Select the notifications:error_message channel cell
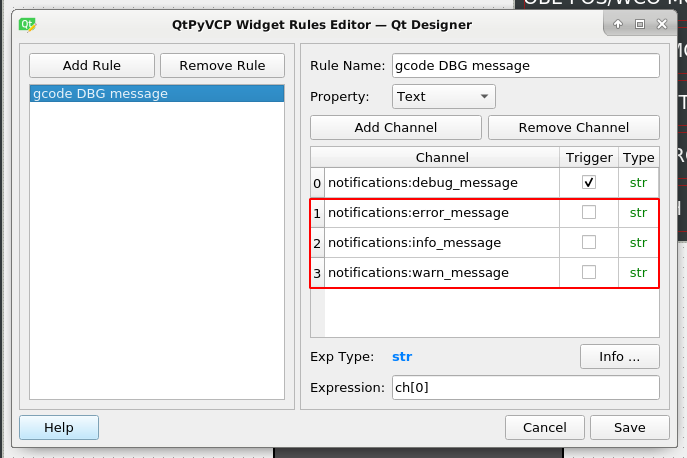The image size is (687, 458). click(x=442, y=213)
